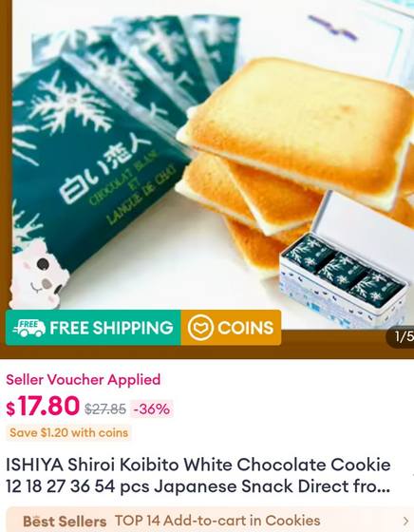Tap the -36% discount tag
Screen dimensions: 414x532
pyautogui.click(x=152, y=409)
